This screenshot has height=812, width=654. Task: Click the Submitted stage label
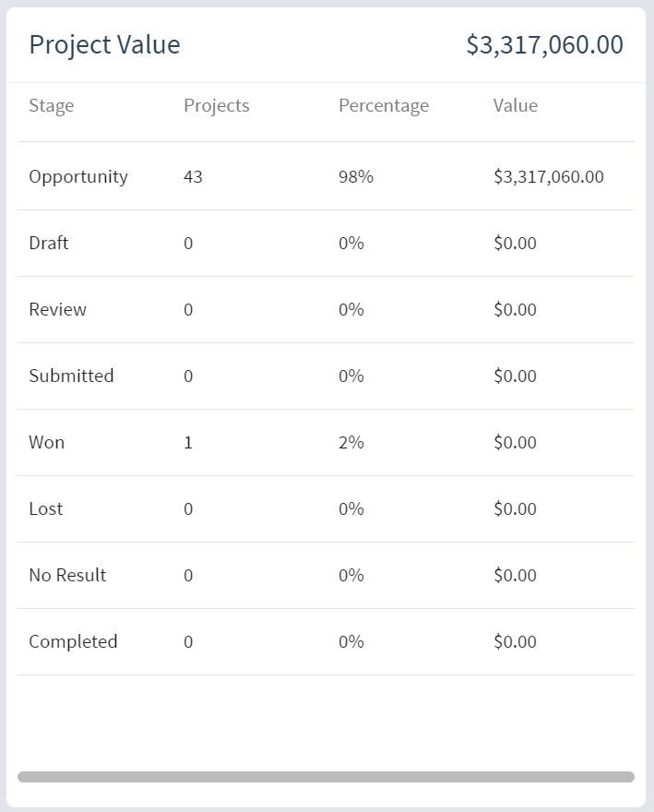[x=71, y=376]
